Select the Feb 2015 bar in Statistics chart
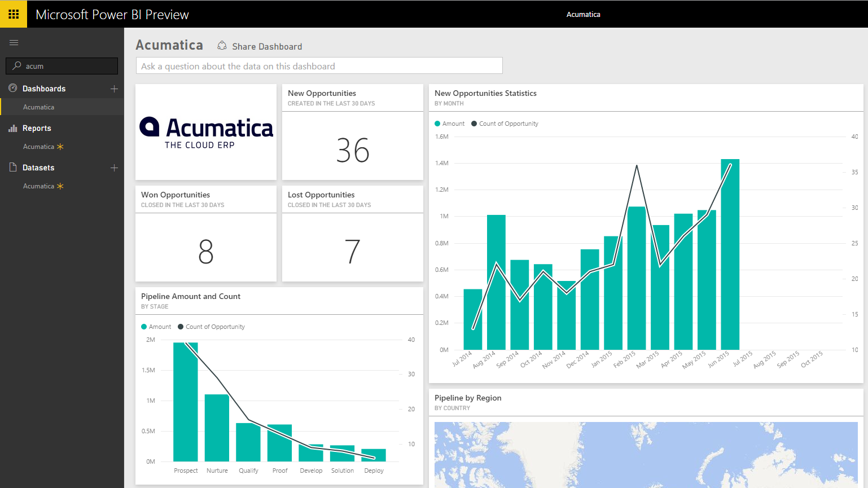 tap(637, 278)
